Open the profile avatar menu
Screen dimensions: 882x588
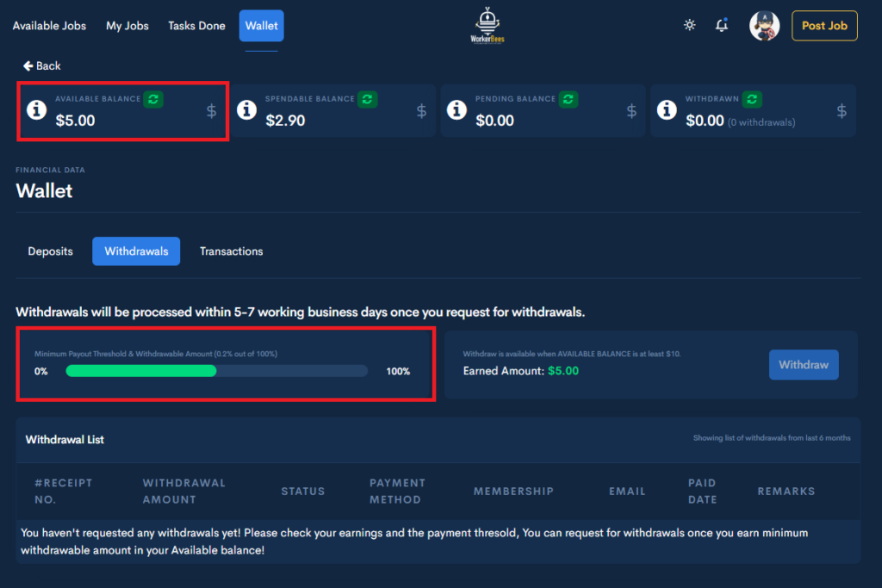pyautogui.click(x=764, y=25)
